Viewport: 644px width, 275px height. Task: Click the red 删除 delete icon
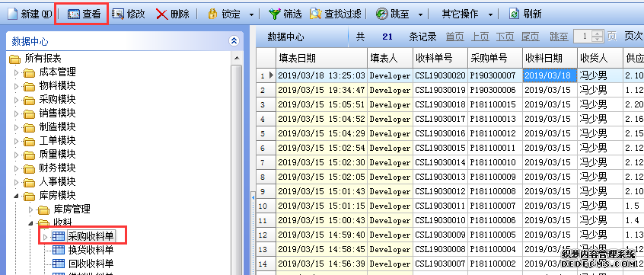pos(162,14)
